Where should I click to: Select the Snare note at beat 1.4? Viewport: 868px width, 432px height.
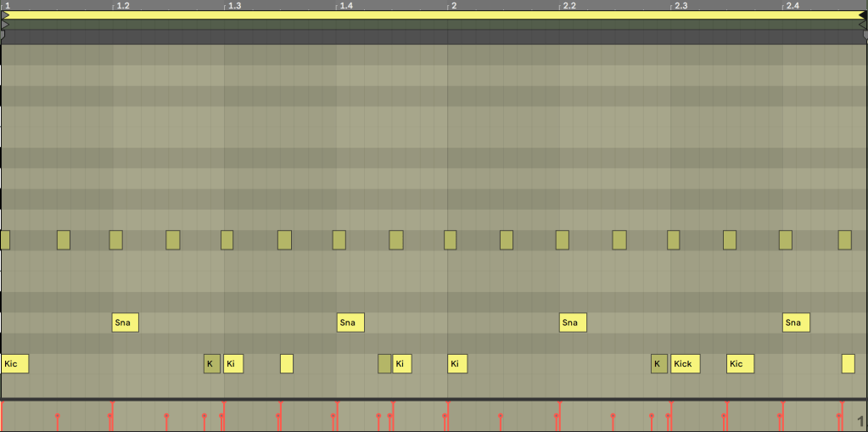pos(350,323)
